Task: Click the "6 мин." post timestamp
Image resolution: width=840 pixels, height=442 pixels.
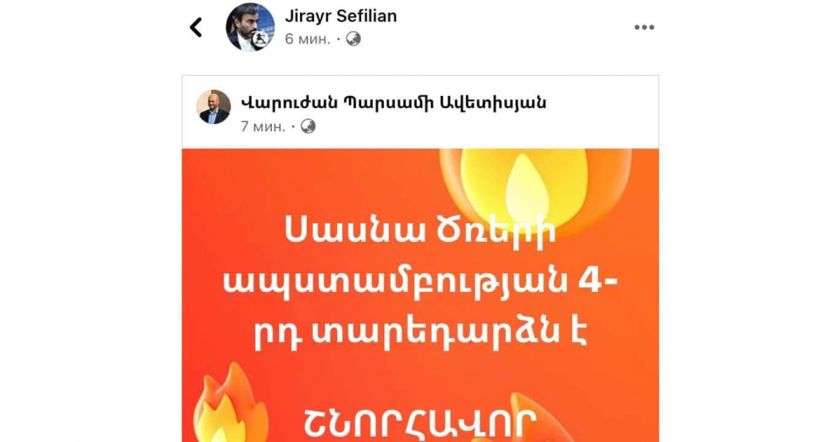Action: 308,39
